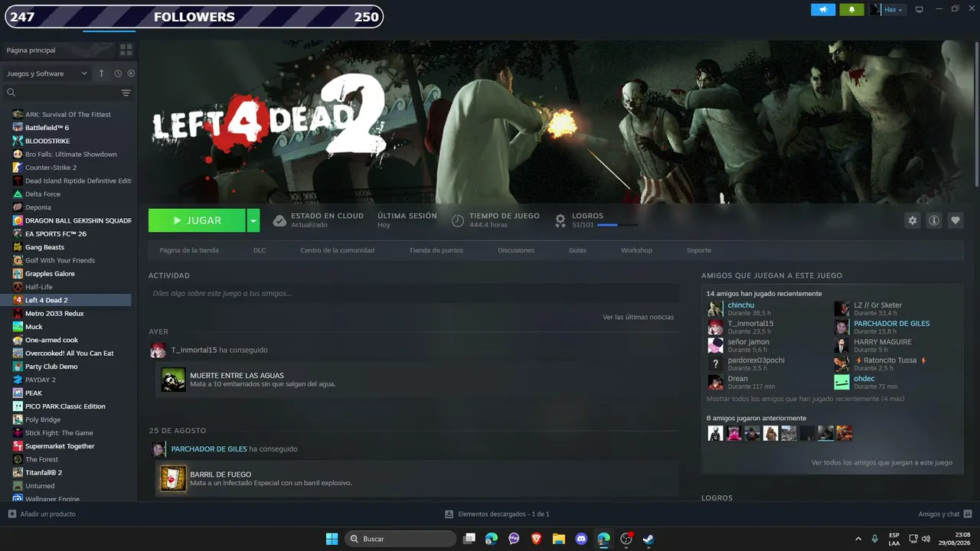Open the Workshop tab
This screenshot has width=980, height=551.
click(x=636, y=250)
